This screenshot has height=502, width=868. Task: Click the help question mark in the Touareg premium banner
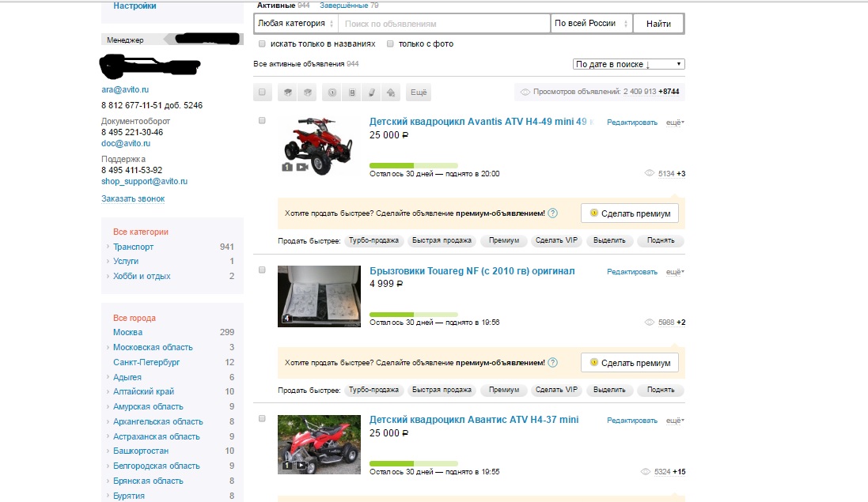(552, 363)
